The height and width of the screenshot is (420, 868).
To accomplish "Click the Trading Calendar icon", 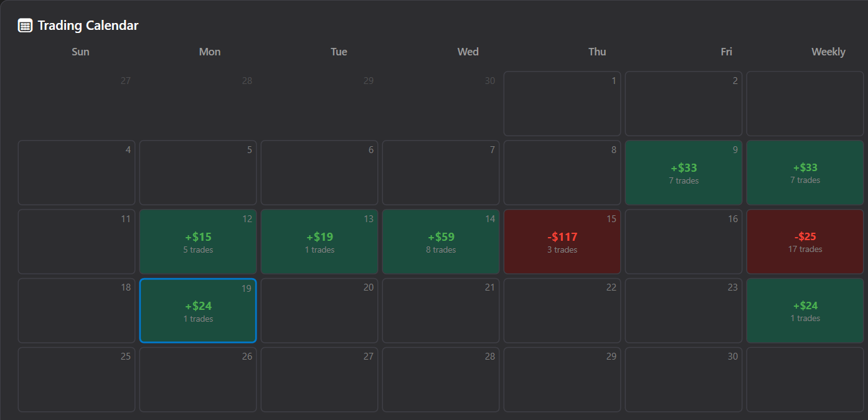I will (x=25, y=26).
